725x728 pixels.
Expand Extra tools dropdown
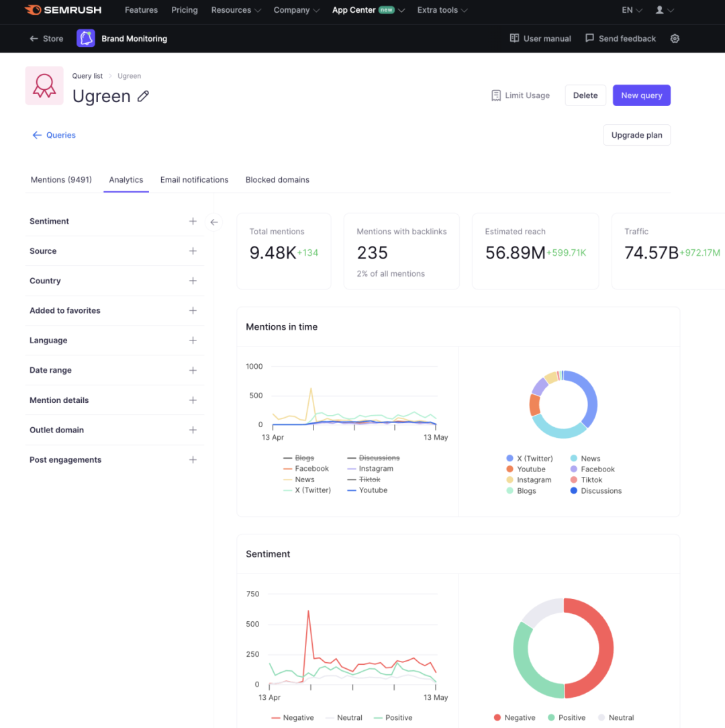pos(442,10)
